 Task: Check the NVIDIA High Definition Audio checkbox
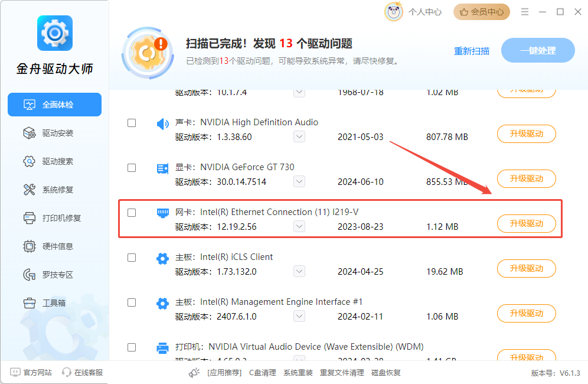pyautogui.click(x=132, y=123)
